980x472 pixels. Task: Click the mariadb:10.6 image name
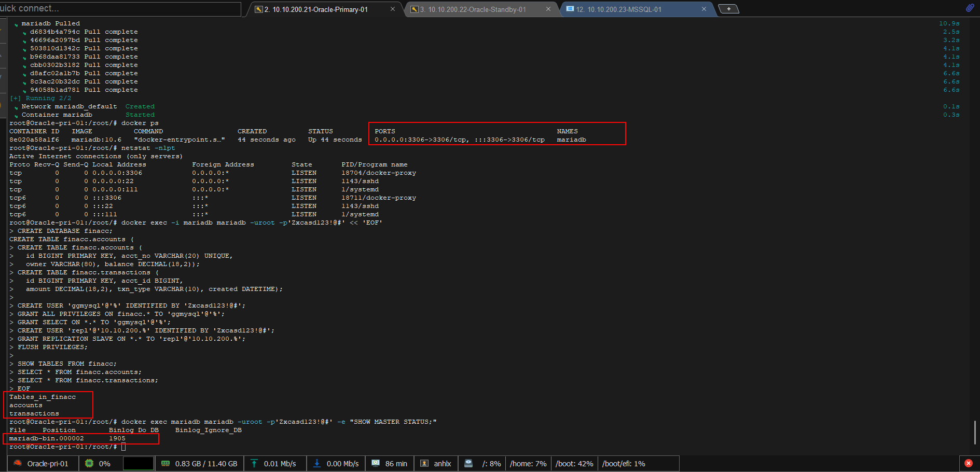[x=96, y=140]
